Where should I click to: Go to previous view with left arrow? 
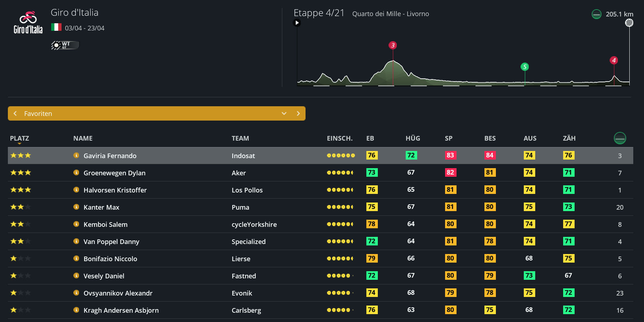click(x=15, y=113)
